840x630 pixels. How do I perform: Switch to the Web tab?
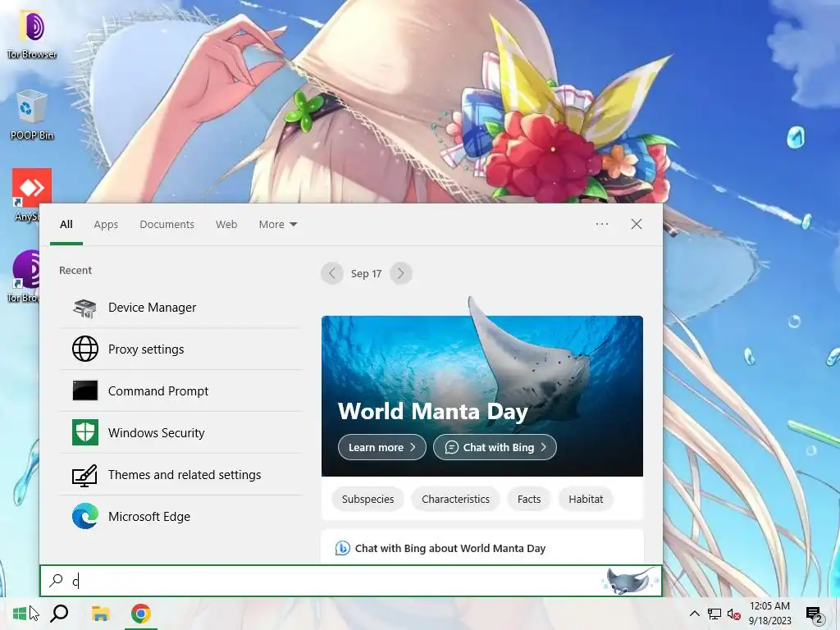[x=226, y=225]
